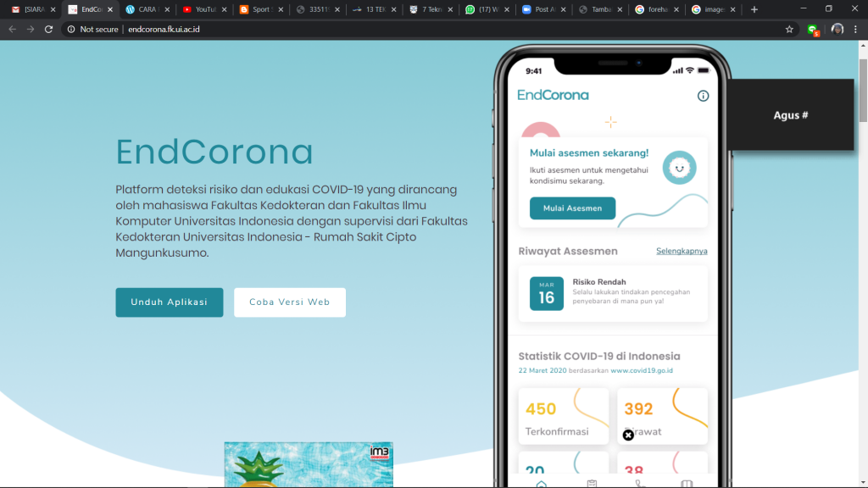Open the Chrome profile avatar
Viewport: 868px width, 488px height.
pyautogui.click(x=837, y=30)
